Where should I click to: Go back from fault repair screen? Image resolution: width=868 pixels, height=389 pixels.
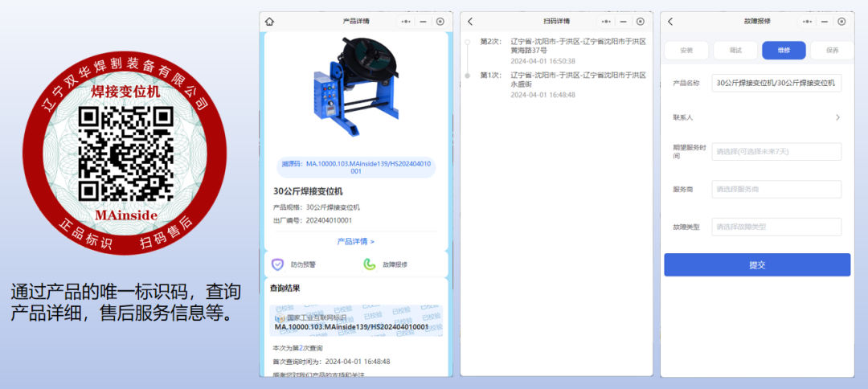[670, 22]
